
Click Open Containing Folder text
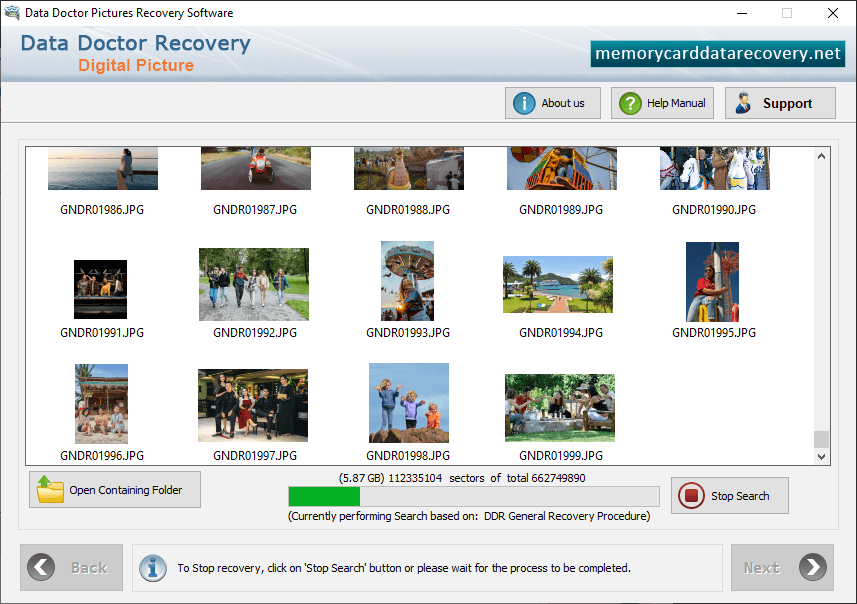pyautogui.click(x=126, y=490)
